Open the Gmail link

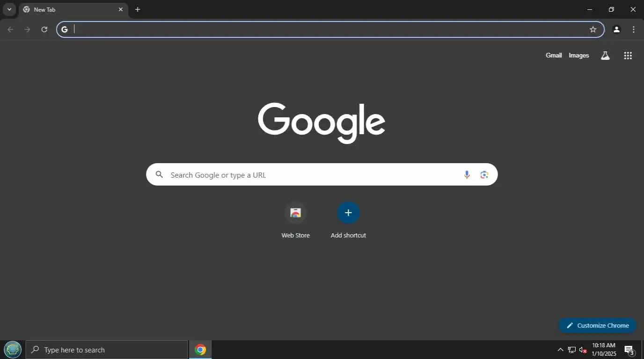(554, 55)
